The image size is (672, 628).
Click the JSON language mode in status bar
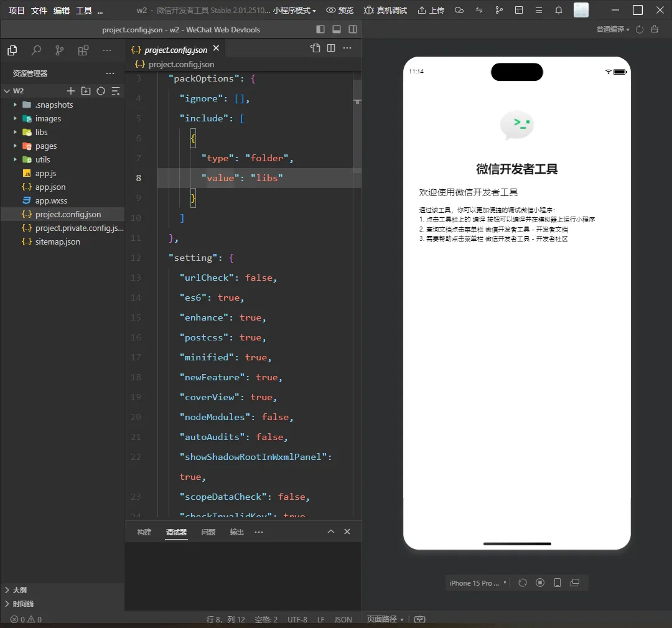[343, 619]
